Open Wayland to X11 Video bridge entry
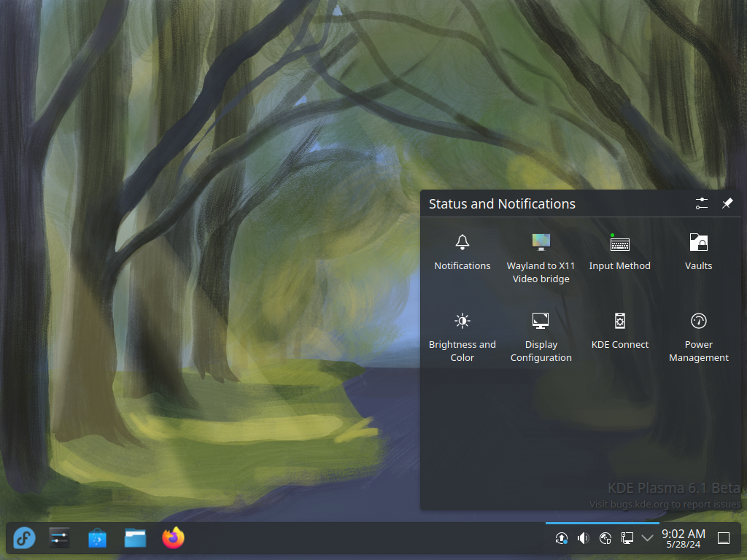The height and width of the screenshot is (560, 747). tap(541, 258)
